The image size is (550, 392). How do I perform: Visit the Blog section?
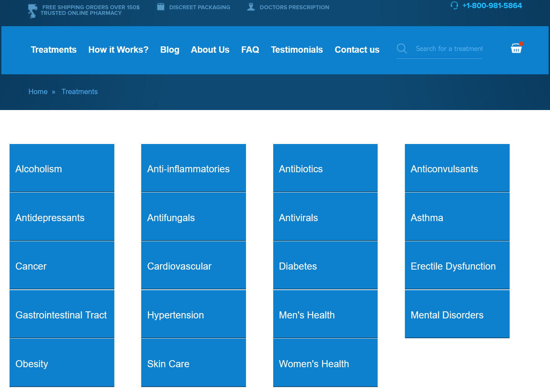170,50
